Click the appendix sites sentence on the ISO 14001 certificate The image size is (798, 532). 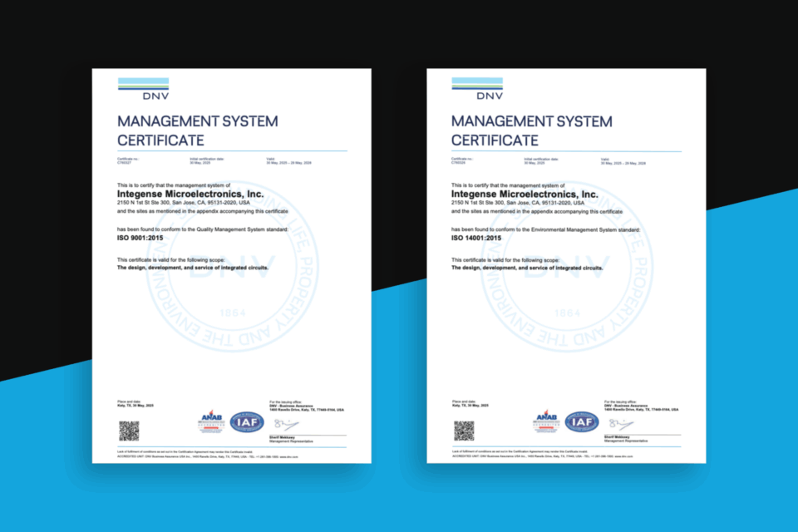pos(537,211)
